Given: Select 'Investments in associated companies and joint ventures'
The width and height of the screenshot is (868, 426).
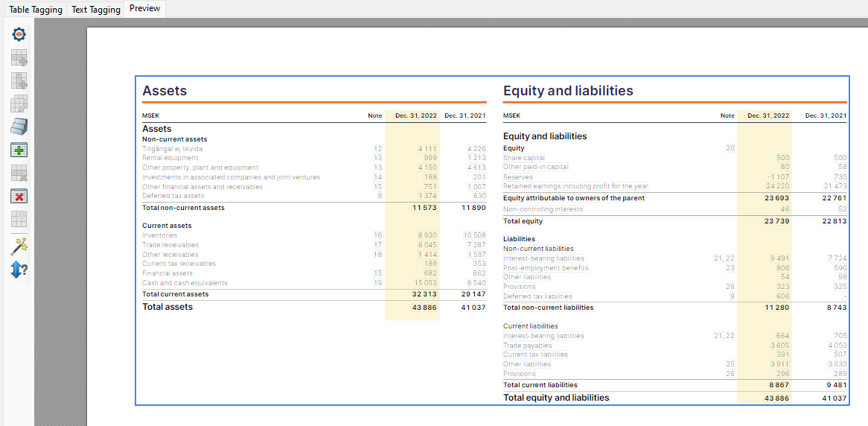Looking at the screenshot, I should click(x=231, y=177).
